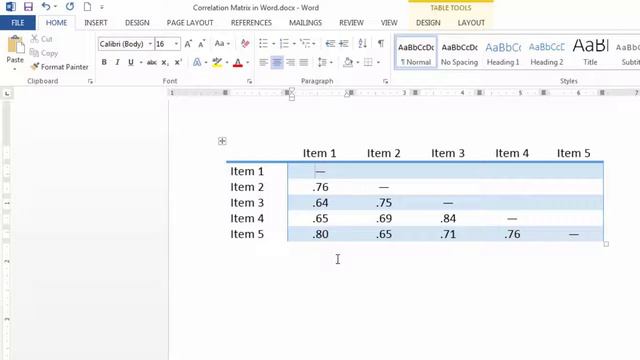640x360 pixels.
Task: Open the Calibri (Body) font name dropdown
Action: (x=150, y=44)
